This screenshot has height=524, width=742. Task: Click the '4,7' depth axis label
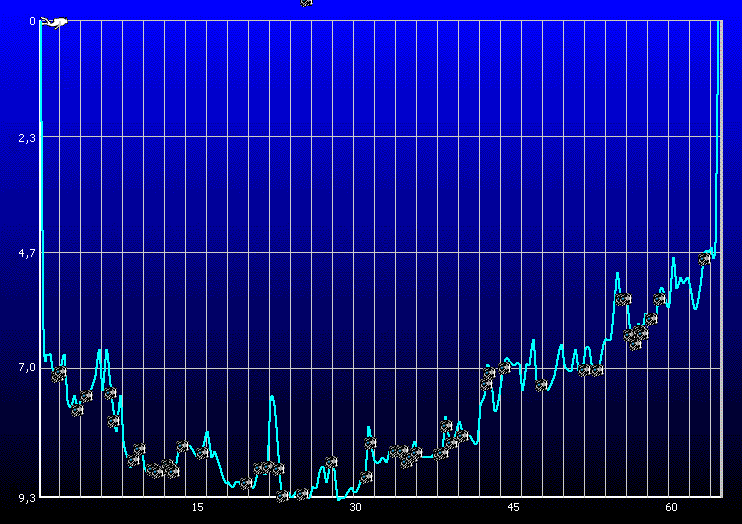(27, 253)
